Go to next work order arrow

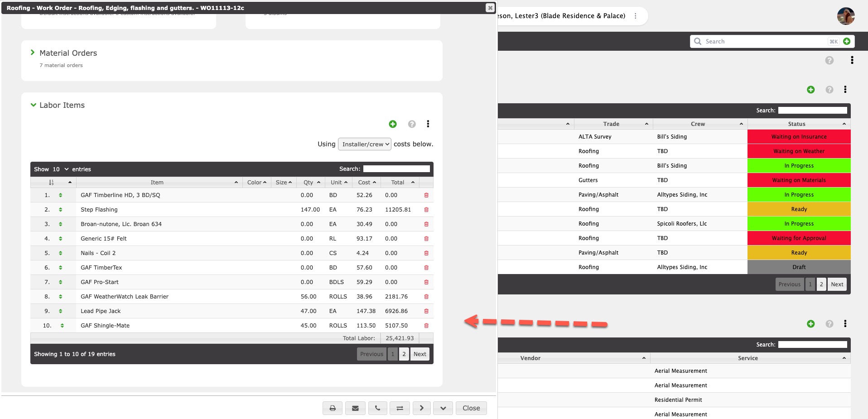421,408
